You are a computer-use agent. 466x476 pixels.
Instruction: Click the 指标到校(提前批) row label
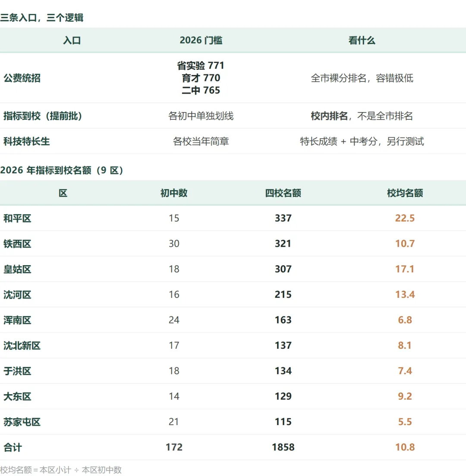pyautogui.click(x=43, y=116)
